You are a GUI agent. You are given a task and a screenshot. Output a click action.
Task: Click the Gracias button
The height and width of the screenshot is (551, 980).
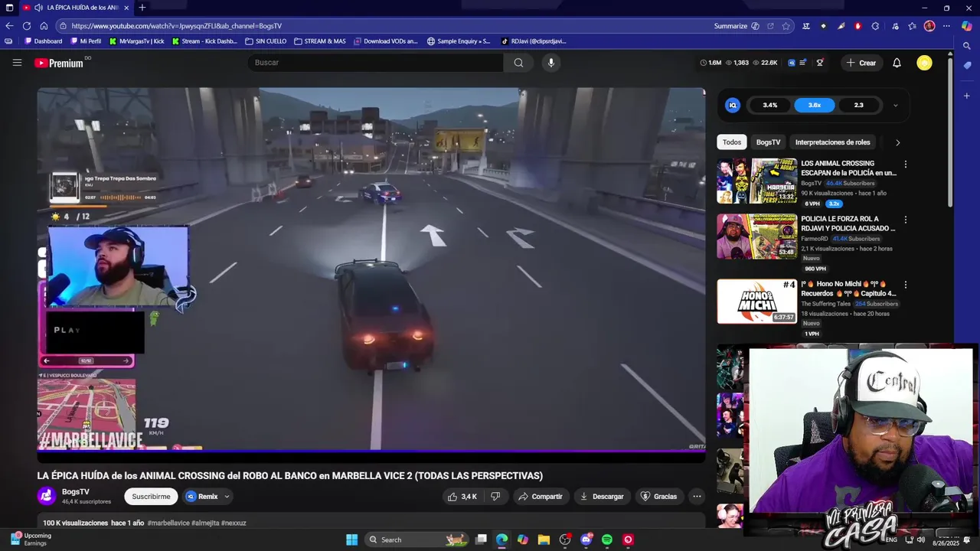coord(658,497)
